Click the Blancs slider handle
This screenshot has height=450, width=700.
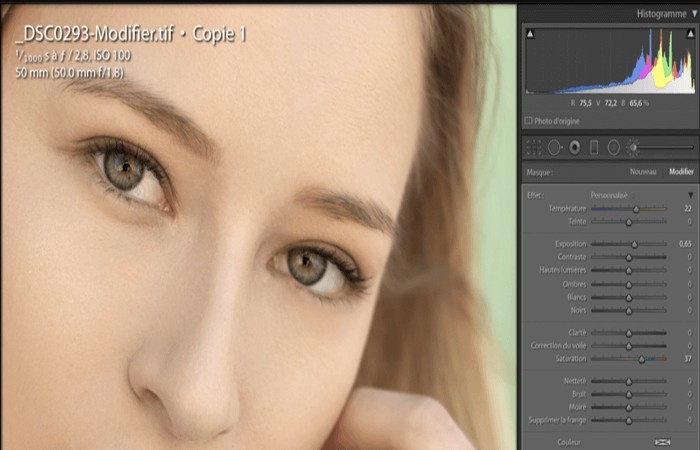point(629,297)
